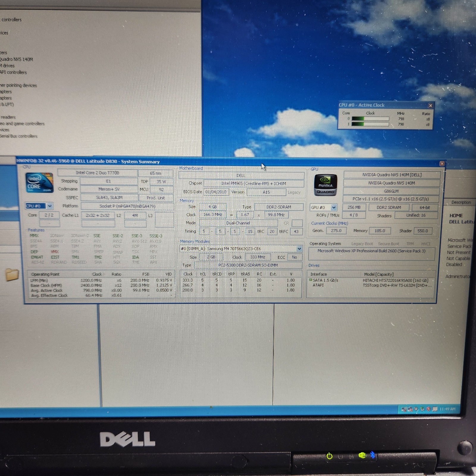Click the round gray tray icon
Viewport: 476px width, 476px height.
pos(416,409)
